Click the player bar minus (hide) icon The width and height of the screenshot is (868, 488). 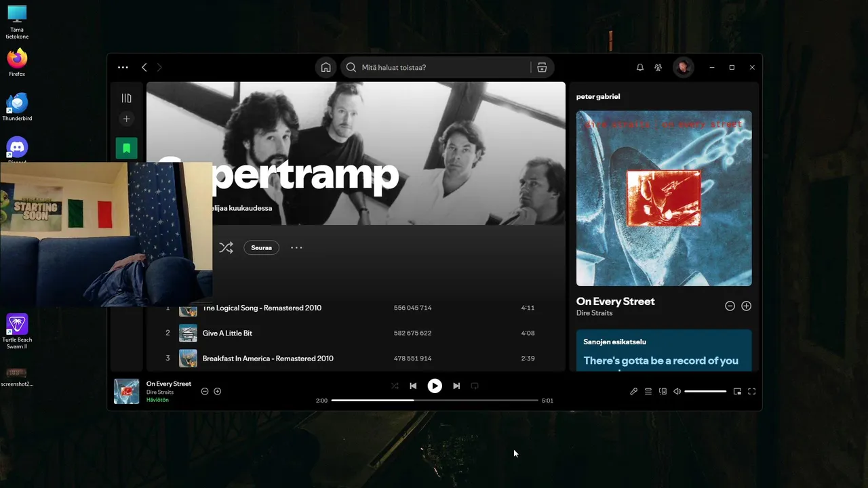click(205, 391)
